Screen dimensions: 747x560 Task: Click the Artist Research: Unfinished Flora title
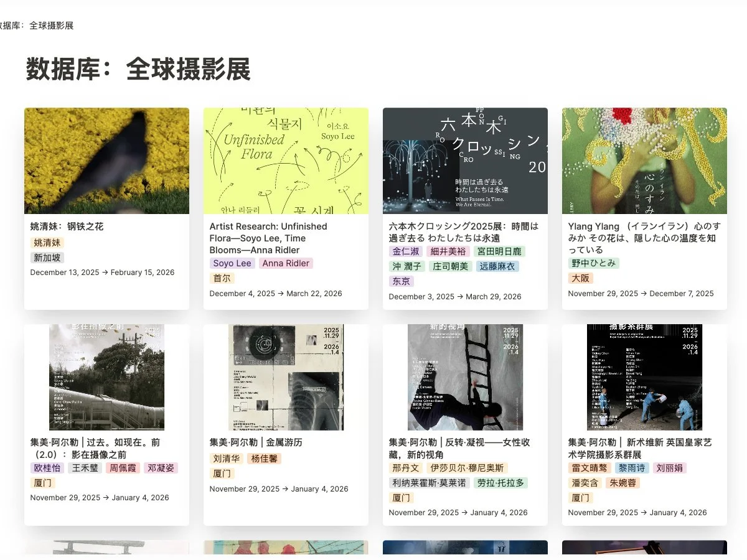point(268,238)
